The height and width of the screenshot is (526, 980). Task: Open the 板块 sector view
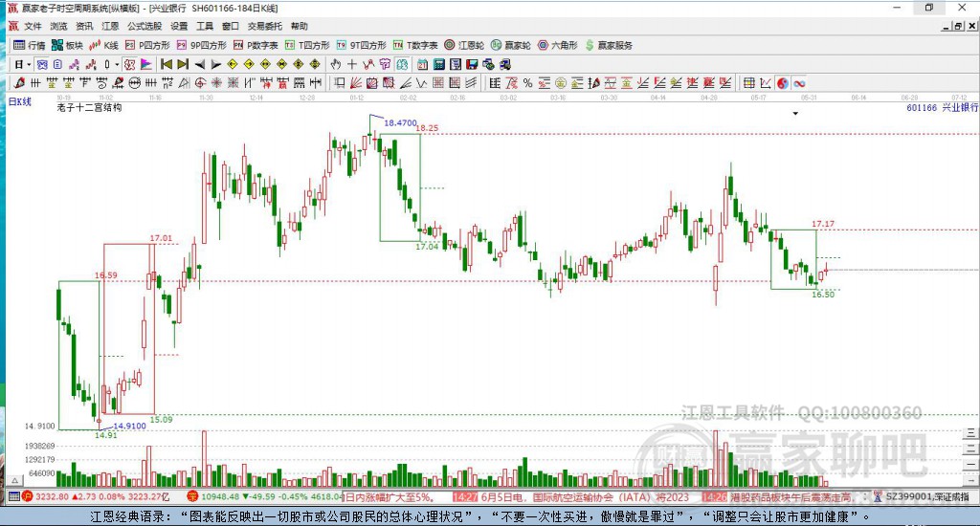pyautogui.click(x=67, y=45)
